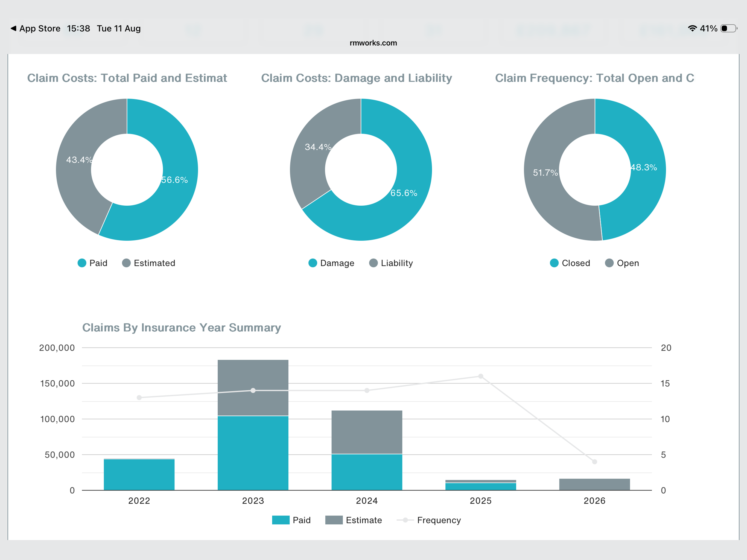Click the 100,000 y-axis label
This screenshot has height=560, width=747.
click(x=57, y=419)
